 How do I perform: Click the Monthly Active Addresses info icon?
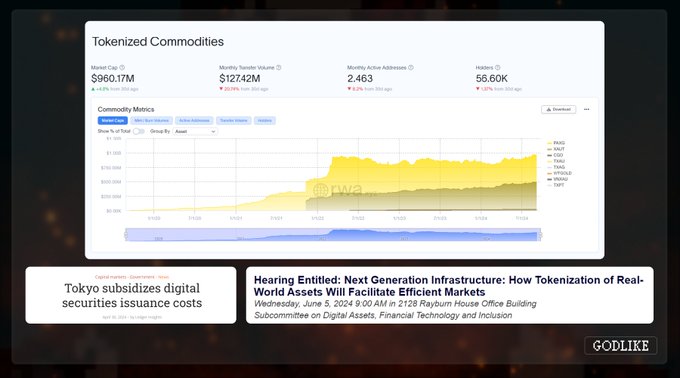point(411,68)
